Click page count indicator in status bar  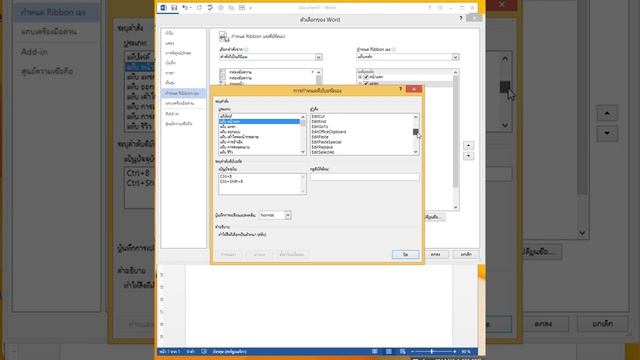170,351
